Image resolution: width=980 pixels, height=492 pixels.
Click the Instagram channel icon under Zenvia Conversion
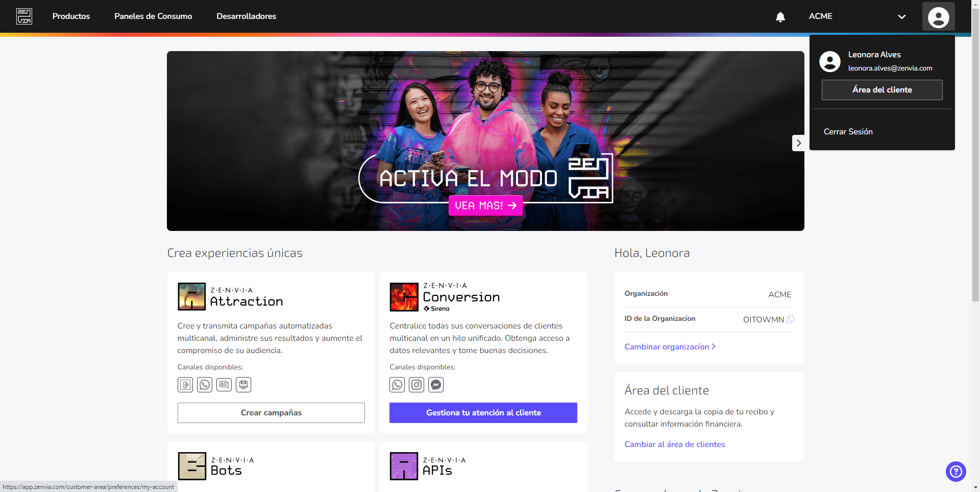(416, 385)
